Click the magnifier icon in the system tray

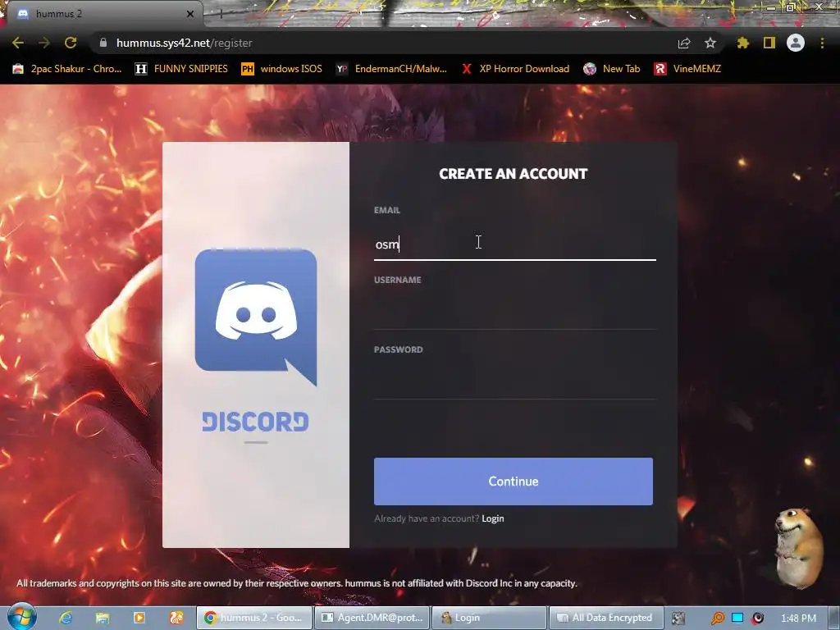(717, 619)
